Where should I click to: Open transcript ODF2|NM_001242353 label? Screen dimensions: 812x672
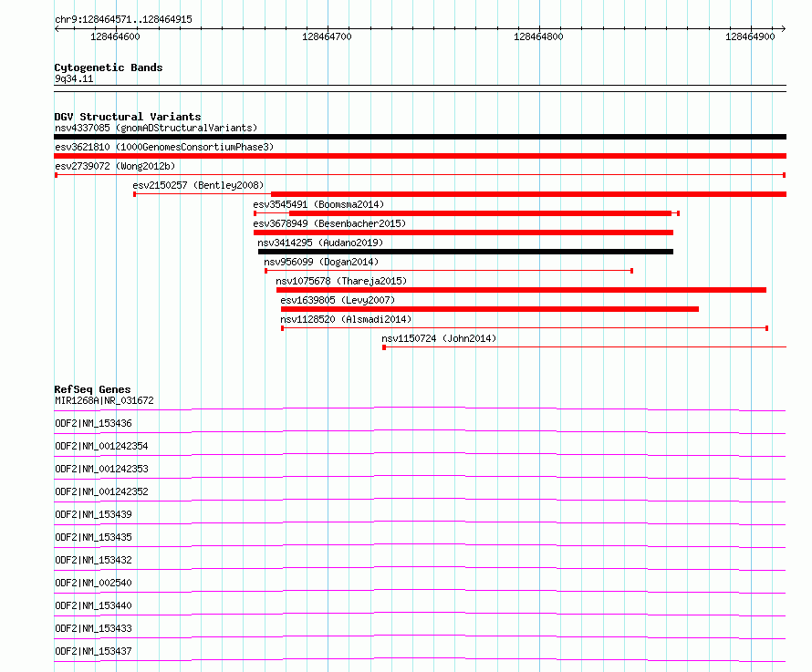tap(101, 469)
